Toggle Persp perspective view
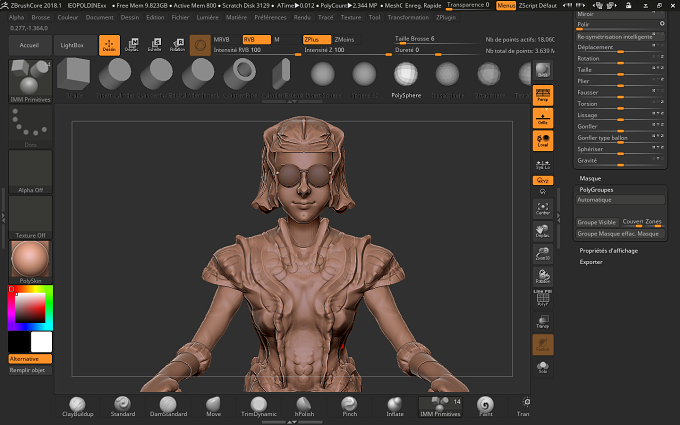Viewport: 680px width, 425px height. click(543, 95)
